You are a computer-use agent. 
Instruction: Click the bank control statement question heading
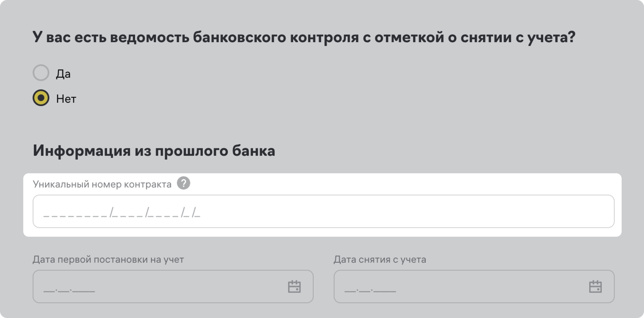[x=304, y=38]
